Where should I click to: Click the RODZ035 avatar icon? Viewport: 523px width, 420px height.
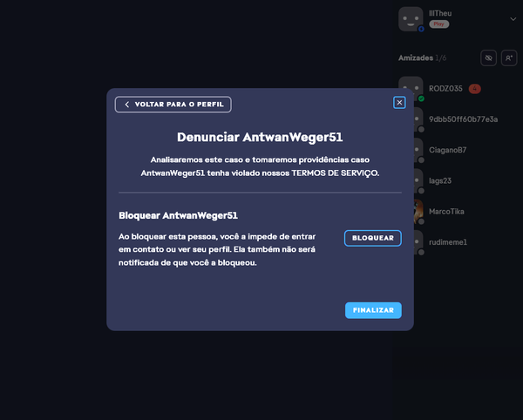pyautogui.click(x=411, y=89)
